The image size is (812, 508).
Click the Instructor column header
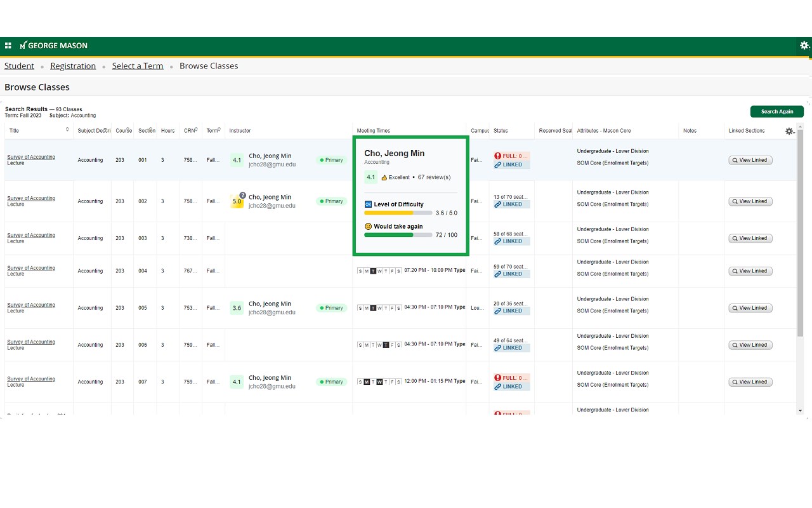pyautogui.click(x=240, y=131)
